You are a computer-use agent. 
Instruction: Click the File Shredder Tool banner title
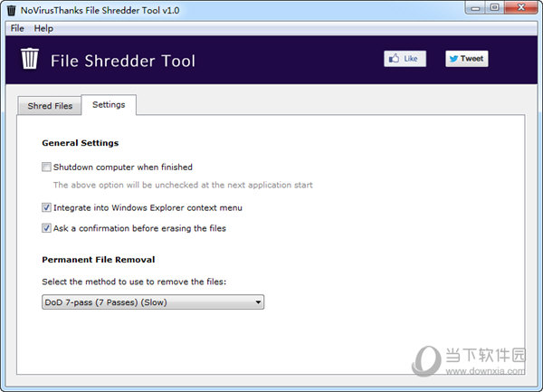click(123, 61)
